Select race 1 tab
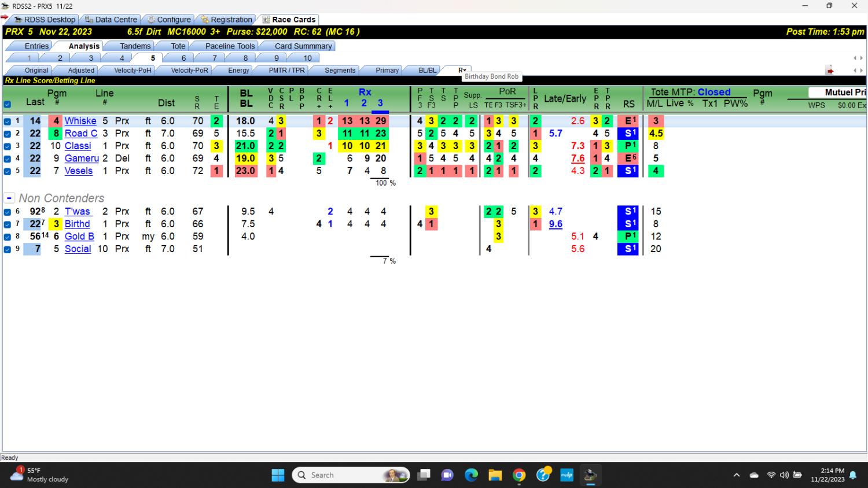Image resolution: width=868 pixels, height=488 pixels. pyautogui.click(x=29, y=58)
